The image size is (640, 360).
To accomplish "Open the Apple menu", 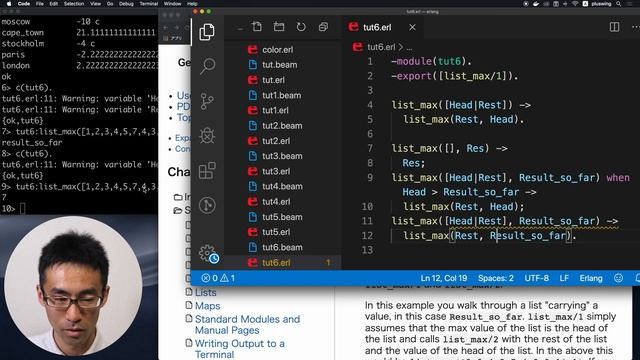I will coord(9,4).
